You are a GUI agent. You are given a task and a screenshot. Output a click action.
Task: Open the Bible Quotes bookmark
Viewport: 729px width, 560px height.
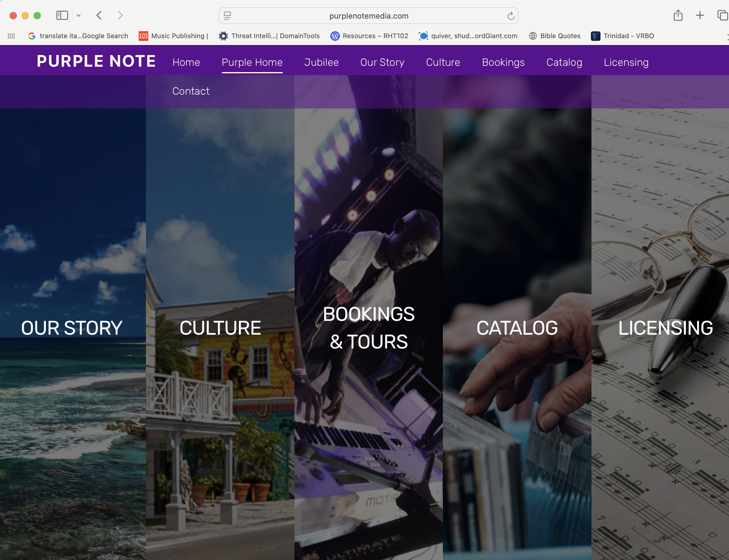[x=555, y=36]
